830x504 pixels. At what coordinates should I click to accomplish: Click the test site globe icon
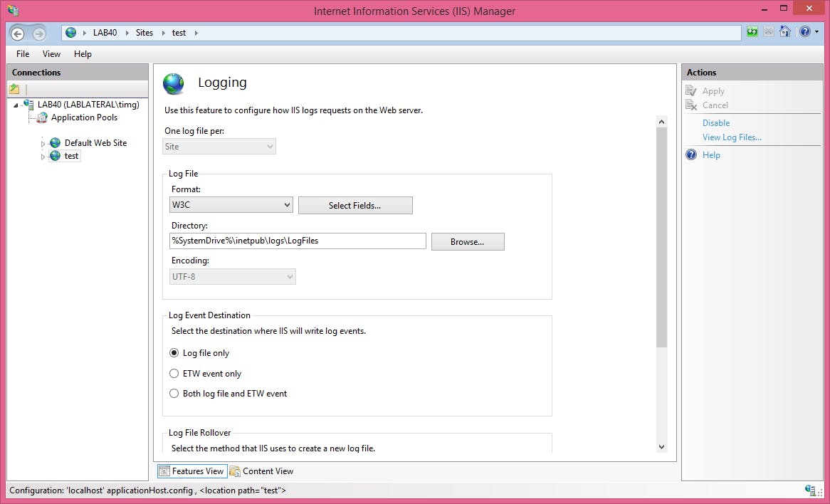coord(55,156)
